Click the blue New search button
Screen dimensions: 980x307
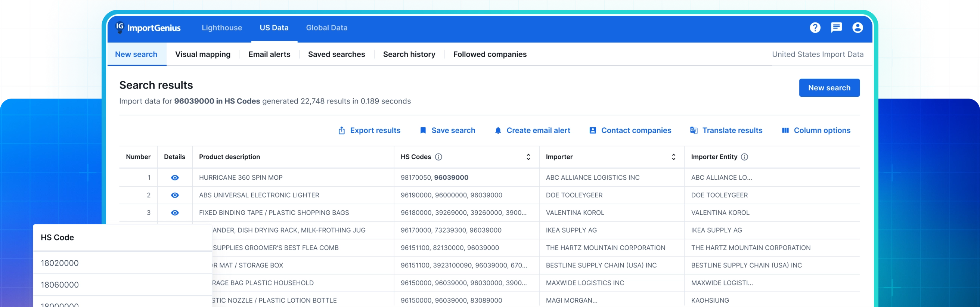829,88
